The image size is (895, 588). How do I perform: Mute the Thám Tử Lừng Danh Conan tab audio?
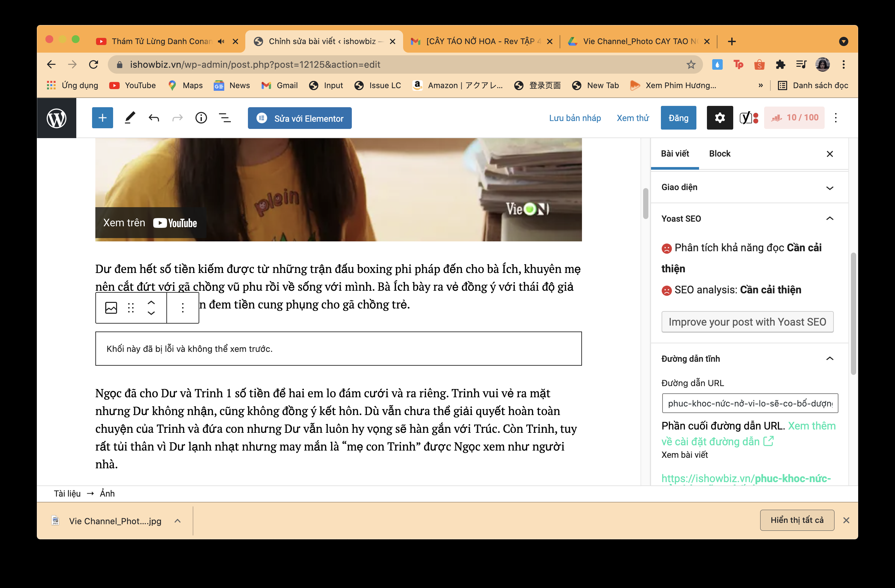[221, 41]
